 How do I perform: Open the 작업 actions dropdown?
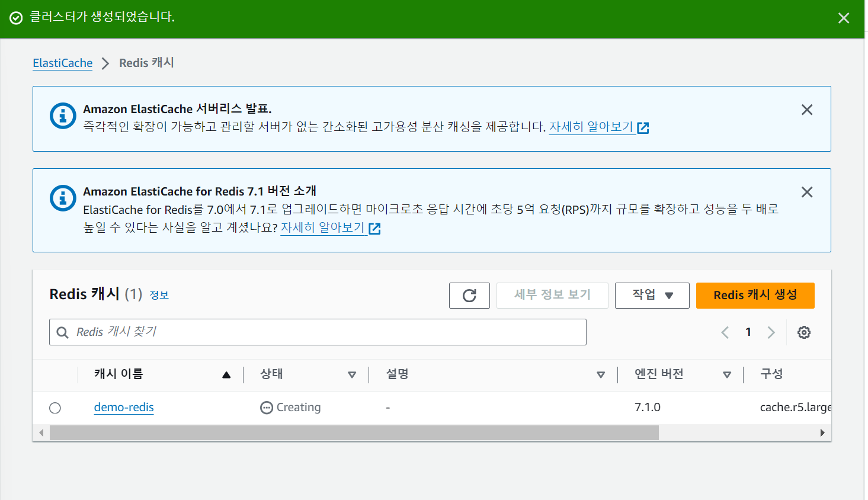pos(652,295)
